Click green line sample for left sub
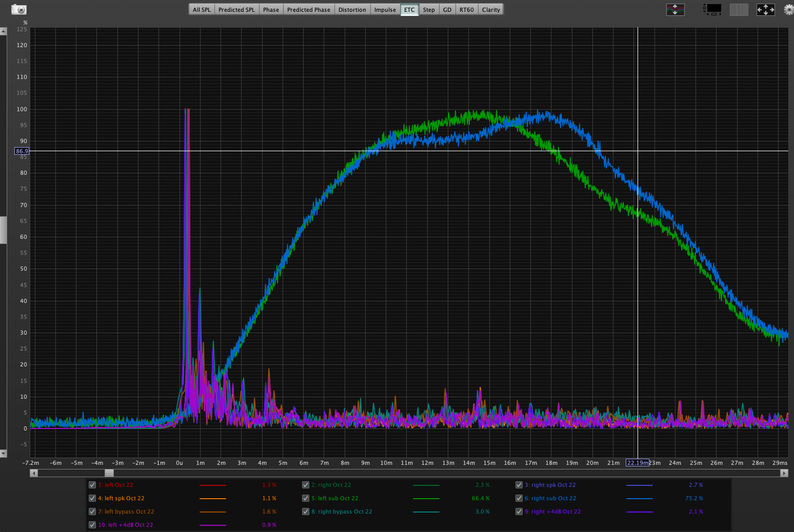The image size is (794, 532). [426, 498]
